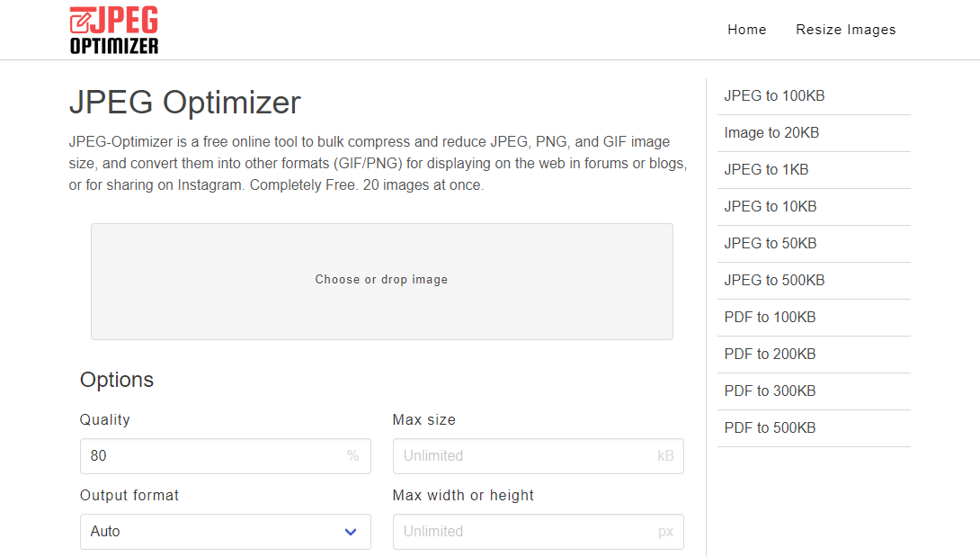Click the Output format dropdown chevron arrow
This screenshot has height=557, width=980.
[x=351, y=532]
